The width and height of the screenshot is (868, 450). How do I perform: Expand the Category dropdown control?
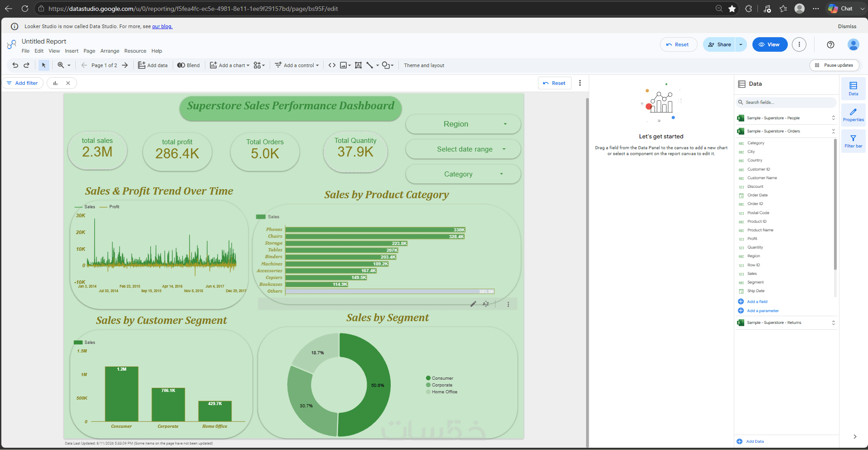click(463, 174)
